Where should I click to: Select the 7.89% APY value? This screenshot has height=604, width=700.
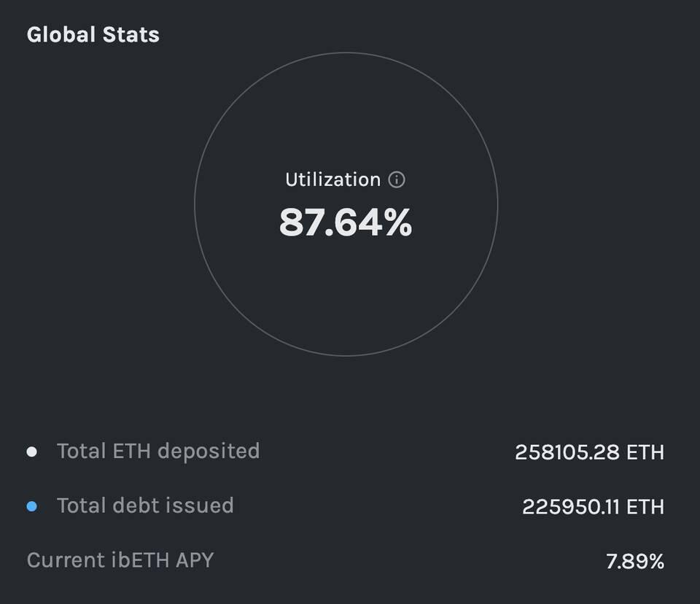pos(634,562)
